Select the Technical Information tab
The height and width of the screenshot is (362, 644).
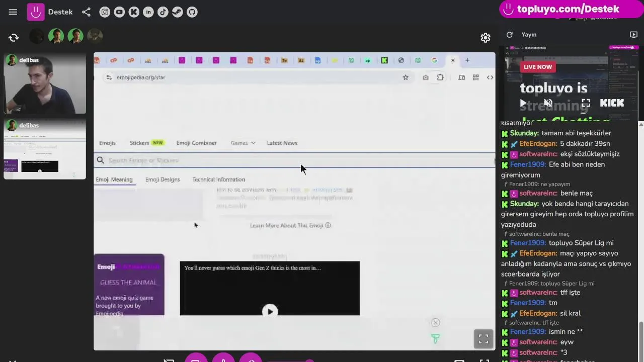point(219,179)
